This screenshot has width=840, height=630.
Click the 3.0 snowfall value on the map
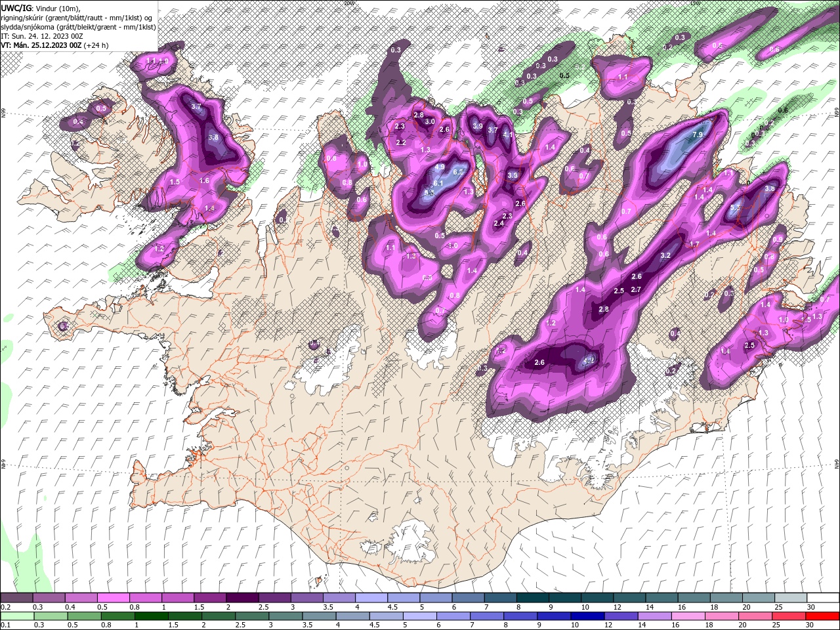pyautogui.click(x=430, y=121)
